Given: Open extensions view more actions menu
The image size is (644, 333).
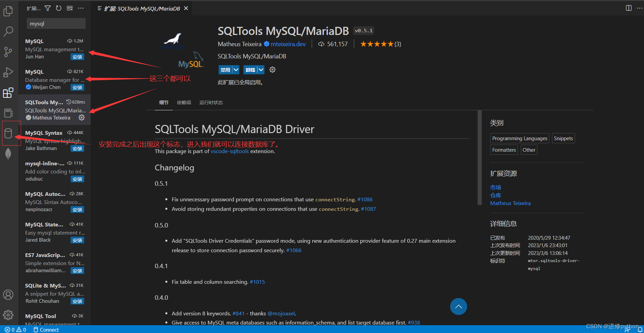Looking at the screenshot, I should coord(80,8).
